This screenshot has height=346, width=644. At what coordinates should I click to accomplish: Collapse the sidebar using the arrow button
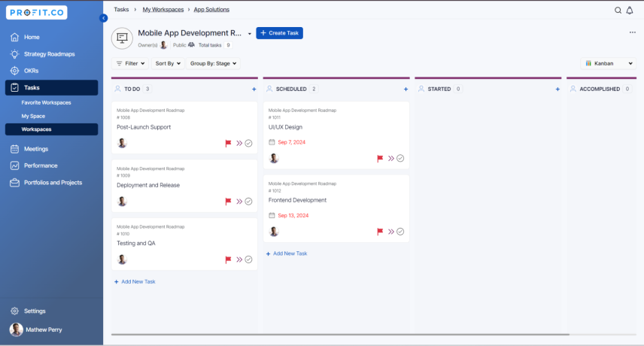104,18
